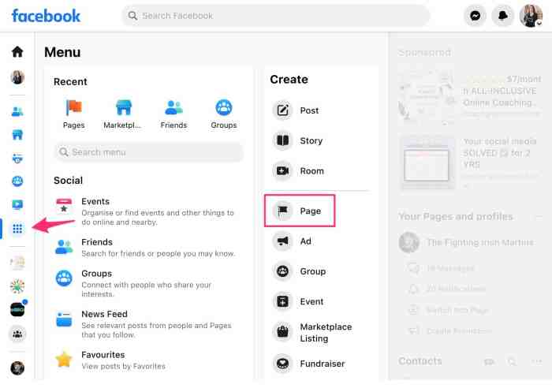Create a new Page
This screenshot has height=392, width=552.
click(x=300, y=211)
